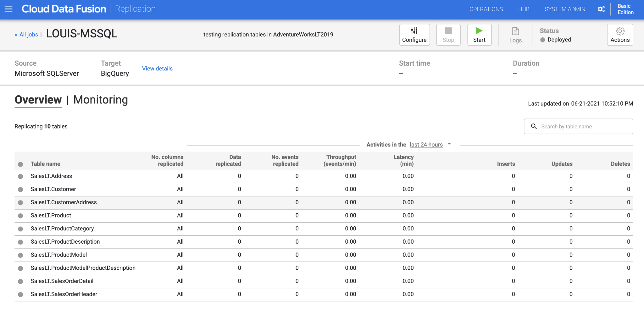Select the SalesLT.SalesOrderHeader table row

pos(64,294)
